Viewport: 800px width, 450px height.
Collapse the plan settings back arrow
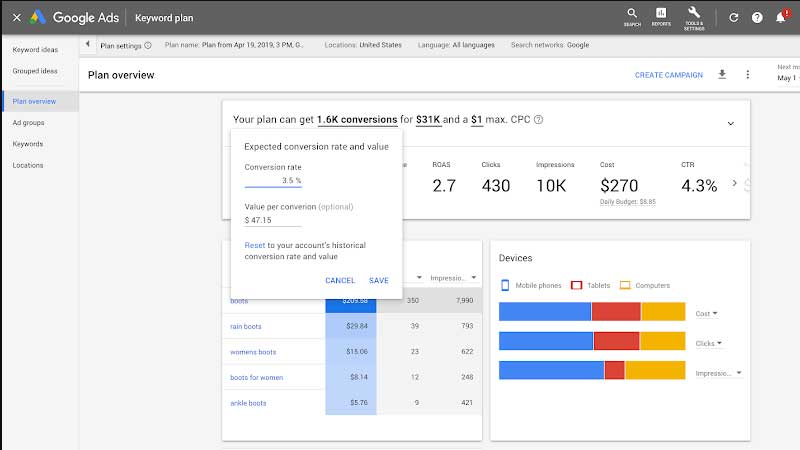(x=87, y=44)
